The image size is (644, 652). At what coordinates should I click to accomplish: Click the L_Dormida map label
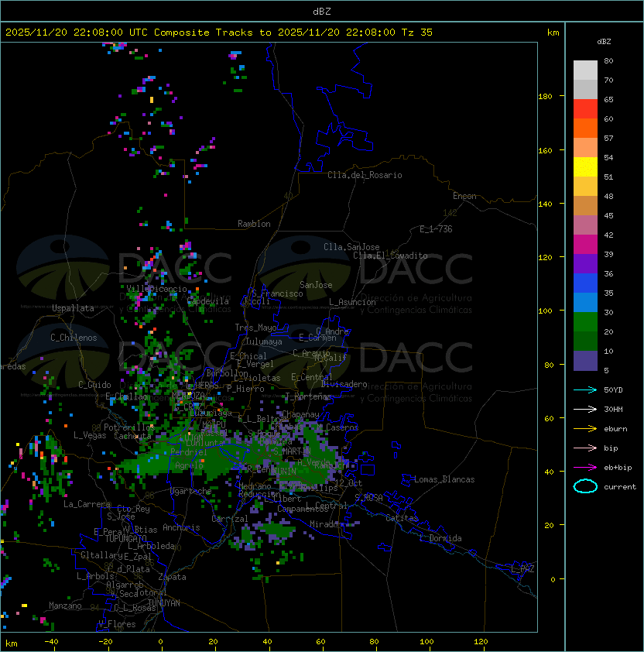[440, 538]
